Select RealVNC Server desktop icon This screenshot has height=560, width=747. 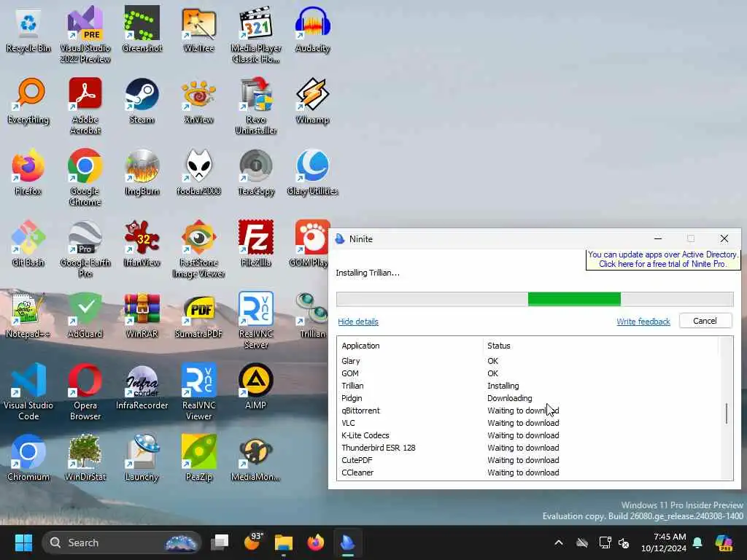[256, 320]
